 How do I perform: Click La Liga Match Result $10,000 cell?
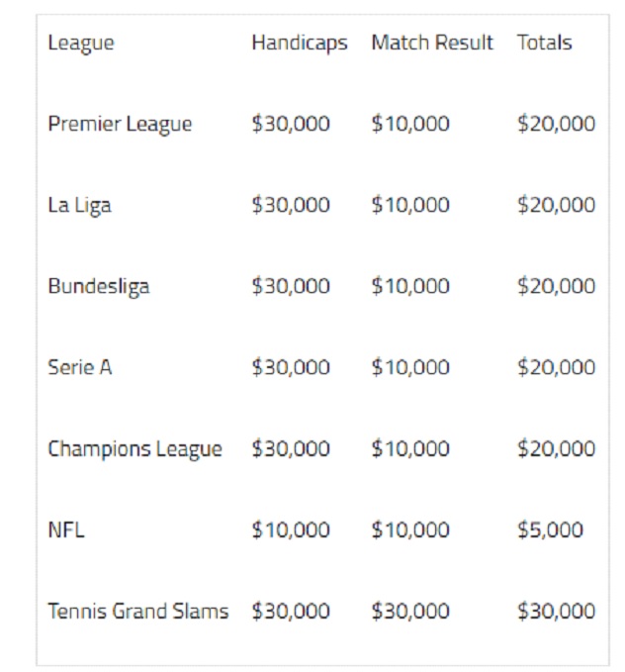pyautogui.click(x=410, y=205)
